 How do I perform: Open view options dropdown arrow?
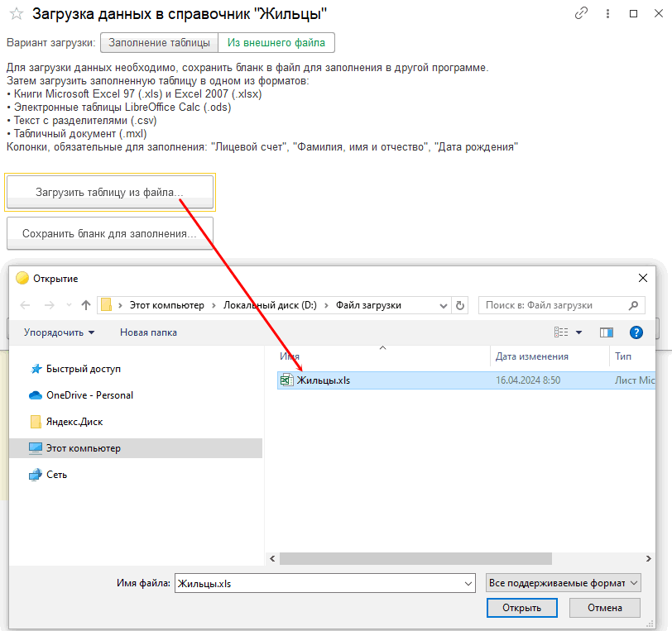click(x=578, y=332)
